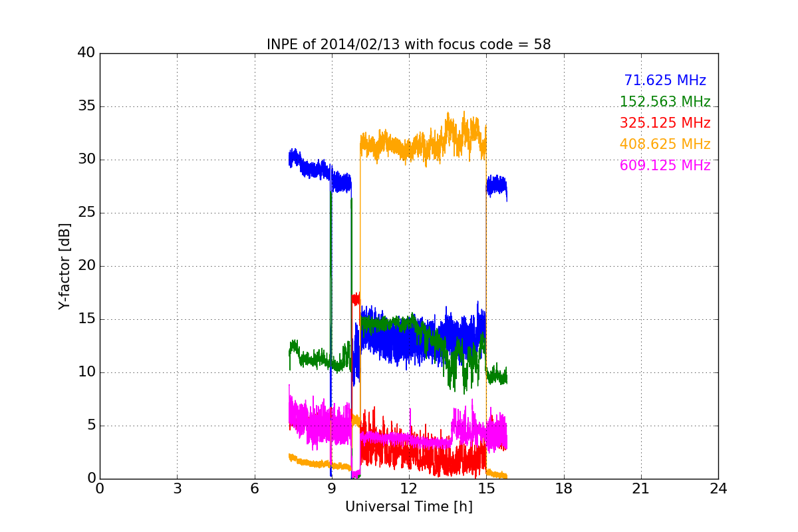Viewport: 798px width, 532px height.
Task: Click the y-axis tick label 10
Action: tap(86, 372)
